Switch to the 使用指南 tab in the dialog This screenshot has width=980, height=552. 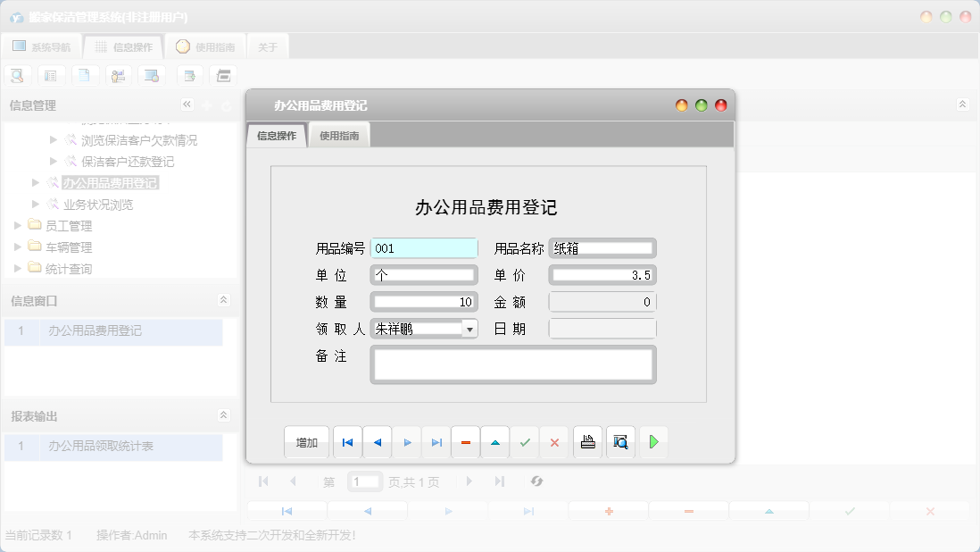tap(341, 135)
